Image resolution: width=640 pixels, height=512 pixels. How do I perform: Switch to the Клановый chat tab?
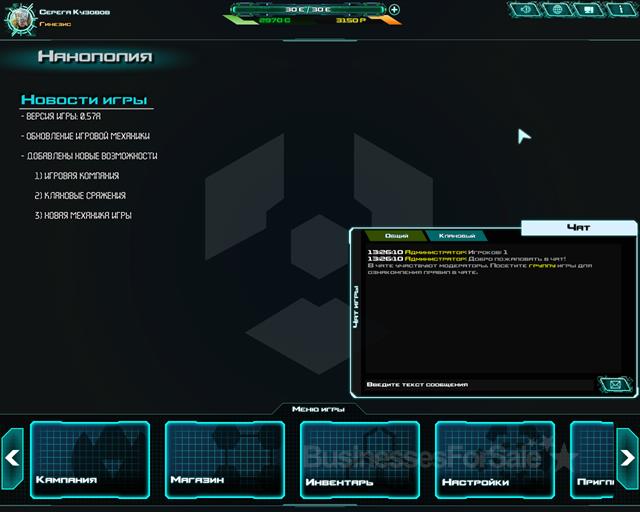[x=456, y=235]
